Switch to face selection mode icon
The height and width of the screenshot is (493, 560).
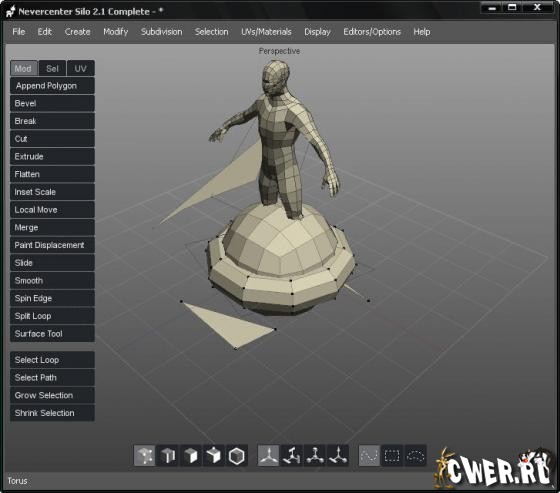(191, 455)
